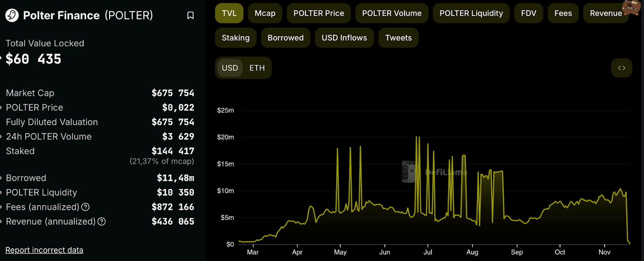The height and width of the screenshot is (261, 644).
Task: Click the Market Cap label
Action: [x=30, y=93]
